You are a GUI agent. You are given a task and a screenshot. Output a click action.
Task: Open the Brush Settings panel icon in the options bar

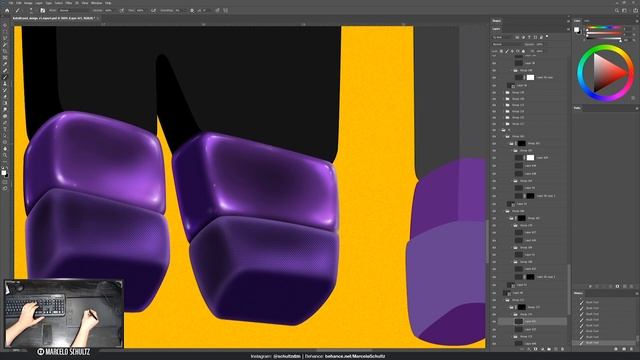[42, 10]
